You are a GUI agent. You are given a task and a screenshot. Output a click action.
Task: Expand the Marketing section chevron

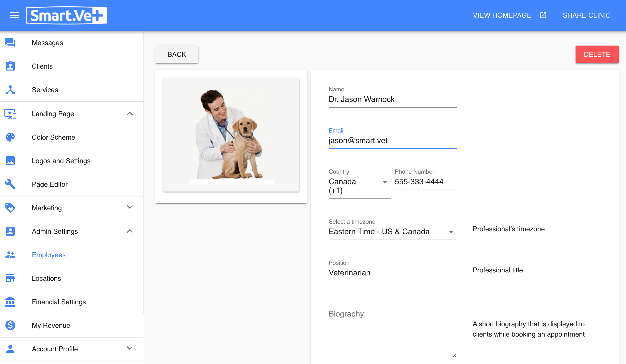tap(130, 207)
